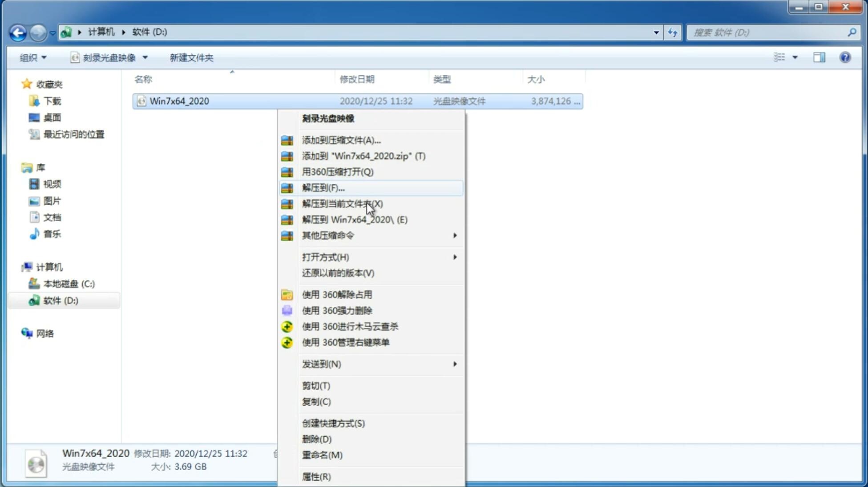The height and width of the screenshot is (487, 868).
Task: Expand '其他压缩命令' submenu arrow
Action: [x=455, y=235]
